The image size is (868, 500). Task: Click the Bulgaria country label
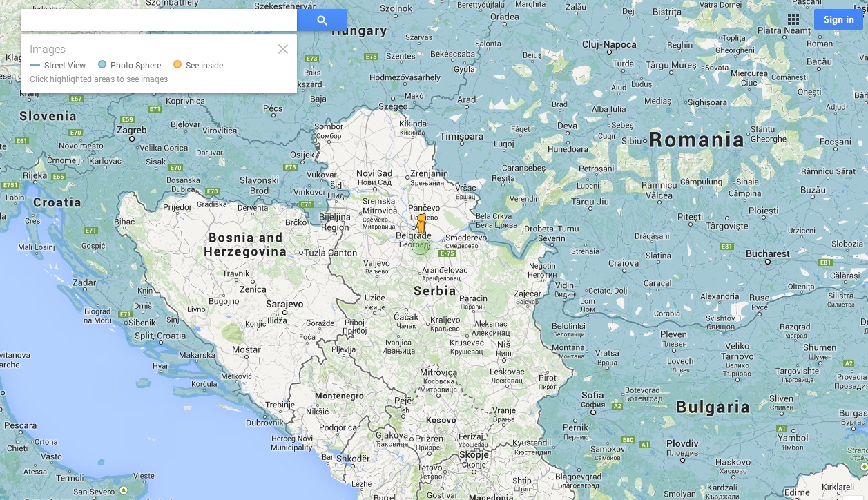(713, 407)
